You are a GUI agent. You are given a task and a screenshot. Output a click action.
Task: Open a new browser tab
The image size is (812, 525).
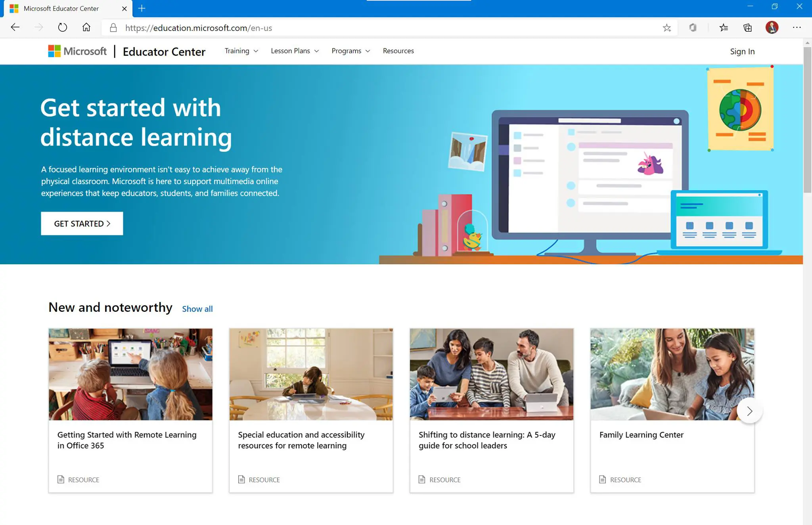tap(142, 8)
